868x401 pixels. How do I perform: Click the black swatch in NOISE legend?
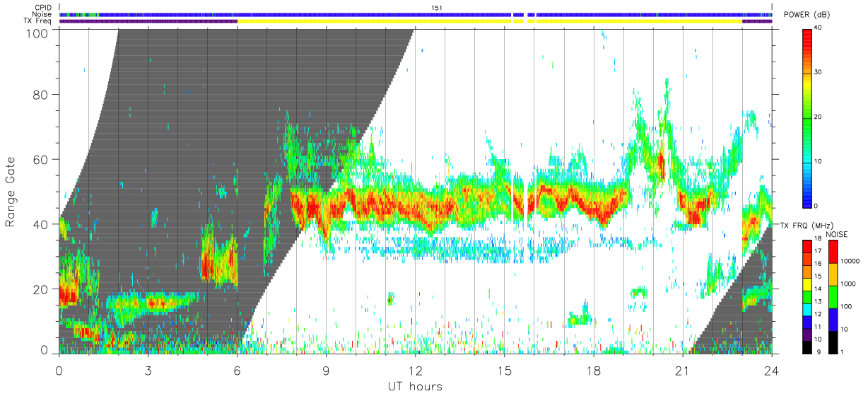pyautogui.click(x=832, y=342)
